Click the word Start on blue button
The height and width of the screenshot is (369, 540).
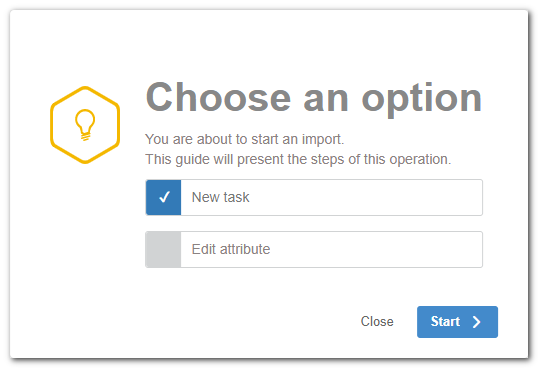point(445,321)
